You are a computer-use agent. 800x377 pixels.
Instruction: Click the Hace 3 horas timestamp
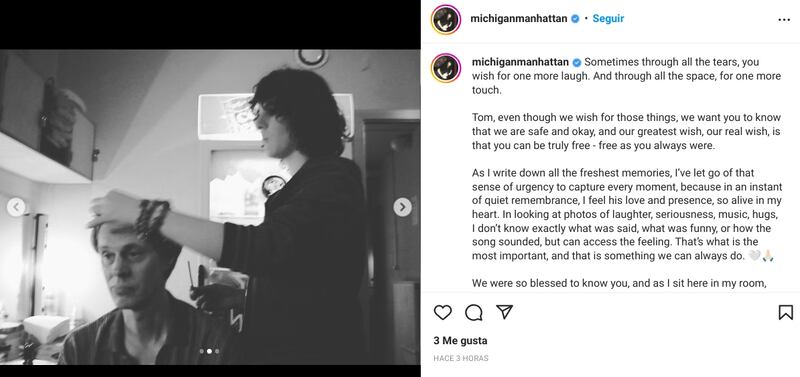point(461,358)
